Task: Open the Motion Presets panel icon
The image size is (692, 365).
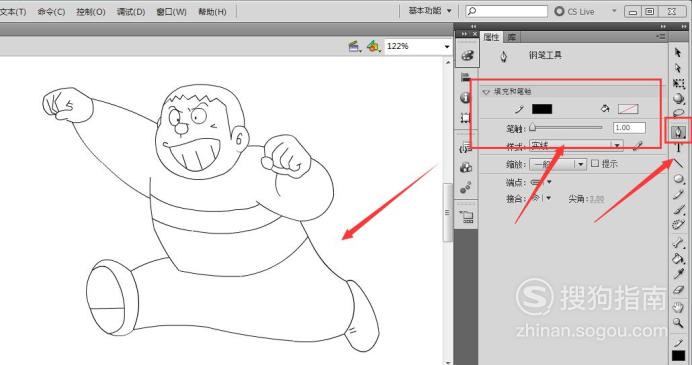Action: pyautogui.click(x=466, y=188)
